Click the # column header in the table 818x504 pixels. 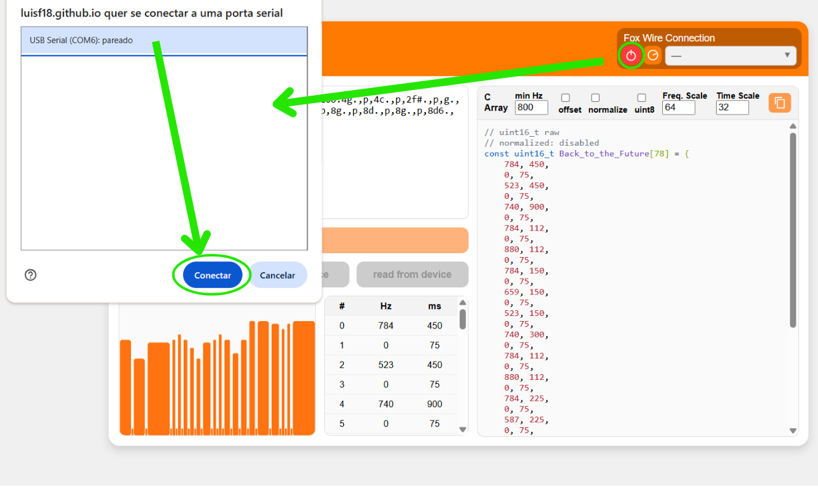[x=342, y=306]
